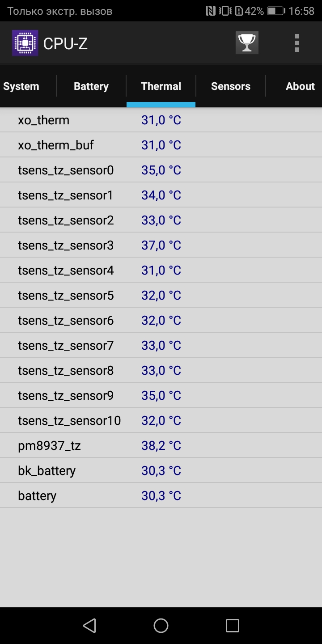Screen dimensions: 322x644
Task: Select the tsens_tz_sensor3 row
Action: pyautogui.click(x=161, y=245)
